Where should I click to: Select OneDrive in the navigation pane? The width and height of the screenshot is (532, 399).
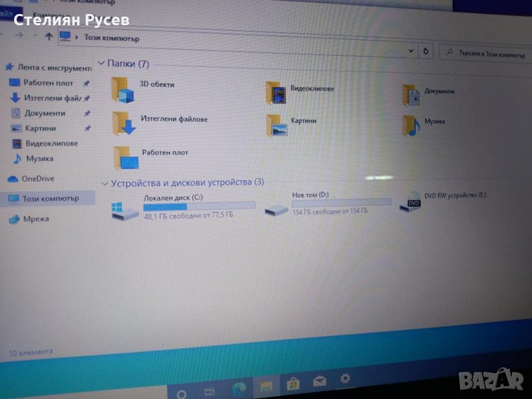click(x=37, y=178)
